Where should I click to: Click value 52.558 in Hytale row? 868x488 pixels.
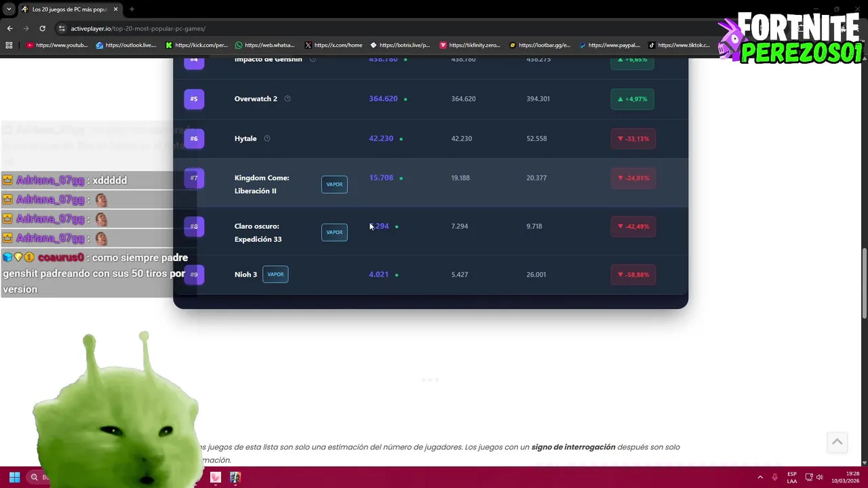point(536,138)
